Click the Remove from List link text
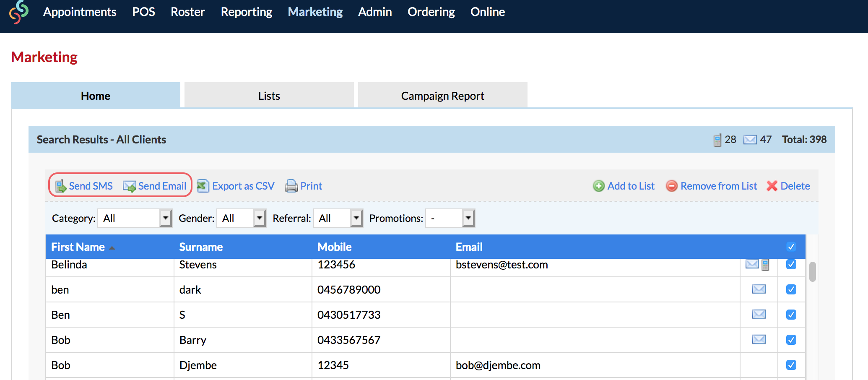Image resolution: width=868 pixels, height=380 pixels. tap(719, 186)
